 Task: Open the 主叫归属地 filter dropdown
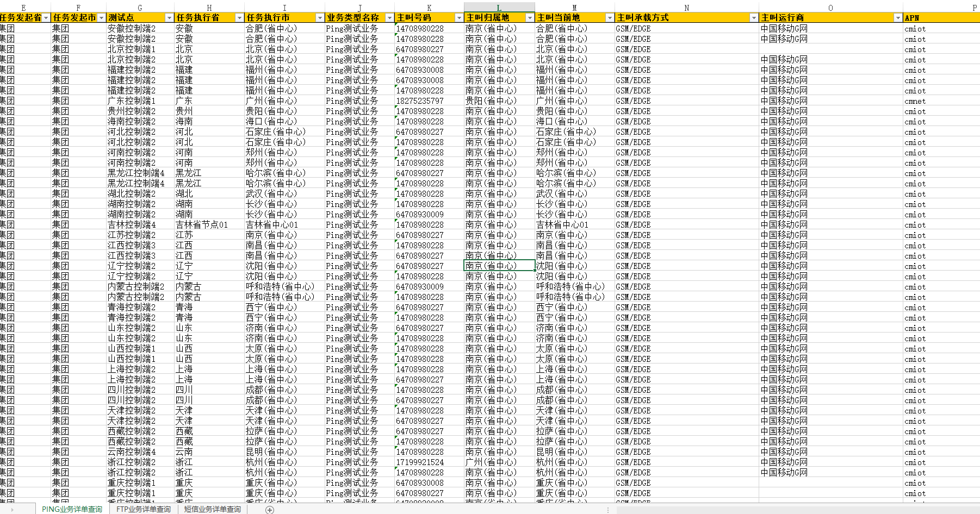click(x=530, y=18)
